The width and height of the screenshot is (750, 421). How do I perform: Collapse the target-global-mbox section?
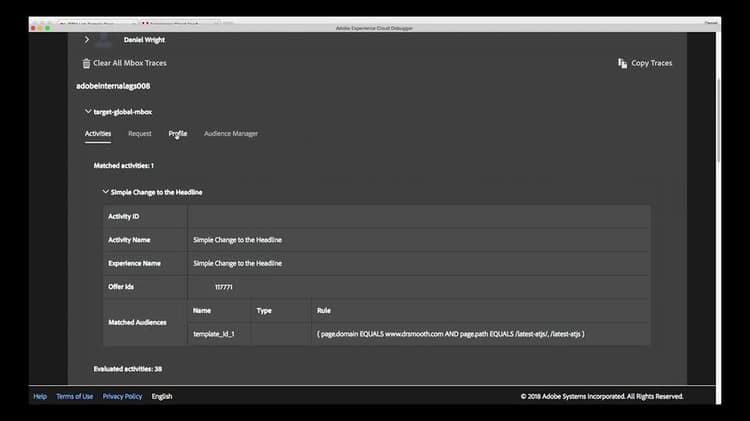pos(88,111)
